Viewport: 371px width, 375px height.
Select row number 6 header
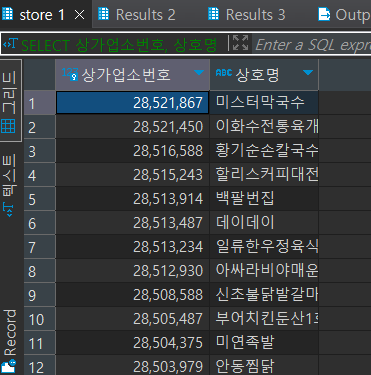39,223
